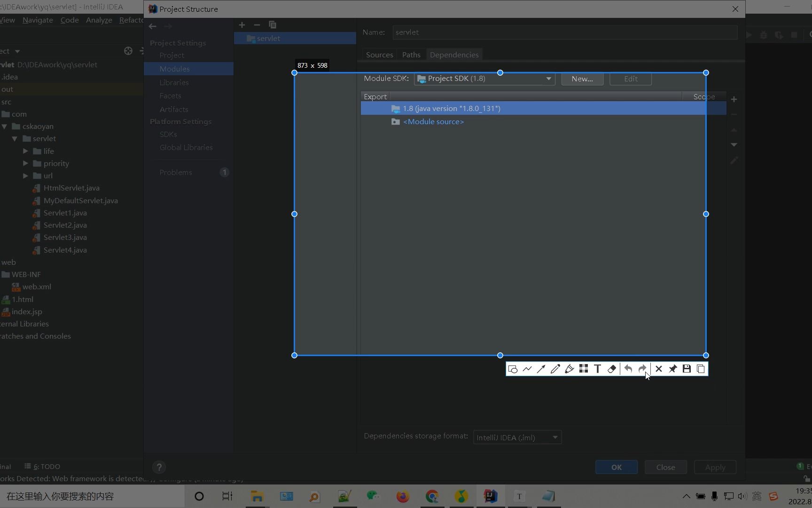Open Project Structure help
812x508 pixels.
click(x=159, y=467)
